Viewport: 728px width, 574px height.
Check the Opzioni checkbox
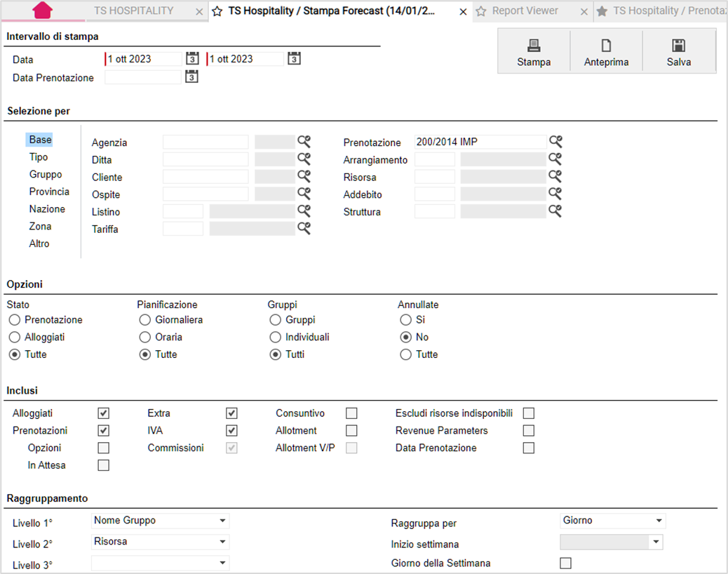(104, 448)
